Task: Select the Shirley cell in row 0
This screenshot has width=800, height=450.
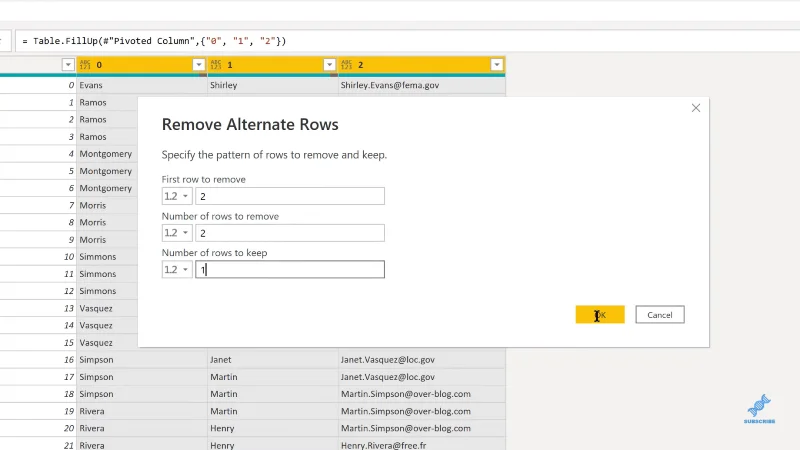Action: point(272,85)
